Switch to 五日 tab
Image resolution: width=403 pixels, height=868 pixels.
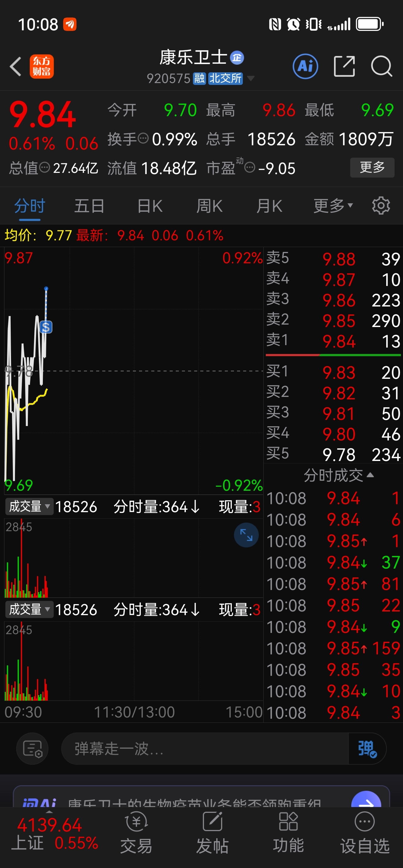(89, 206)
